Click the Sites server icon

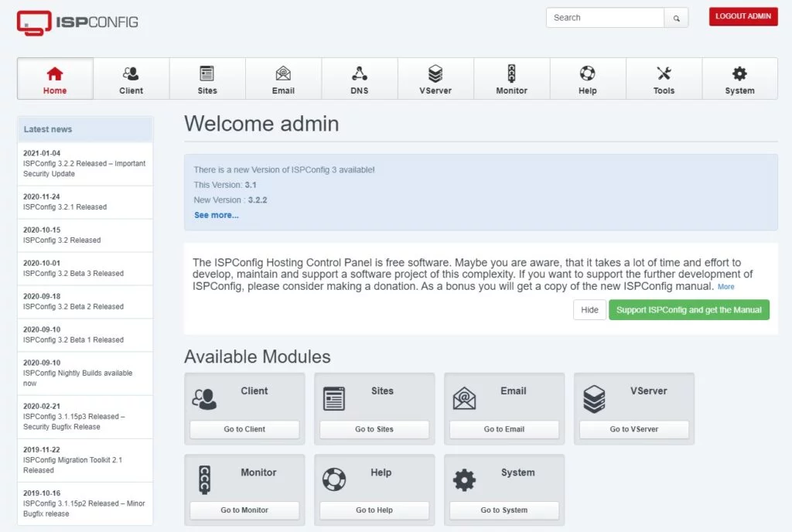[x=207, y=73]
